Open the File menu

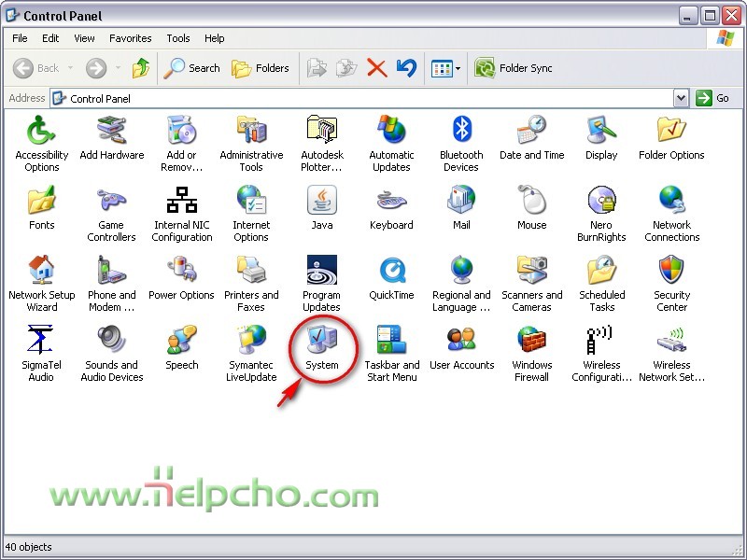pyautogui.click(x=20, y=38)
